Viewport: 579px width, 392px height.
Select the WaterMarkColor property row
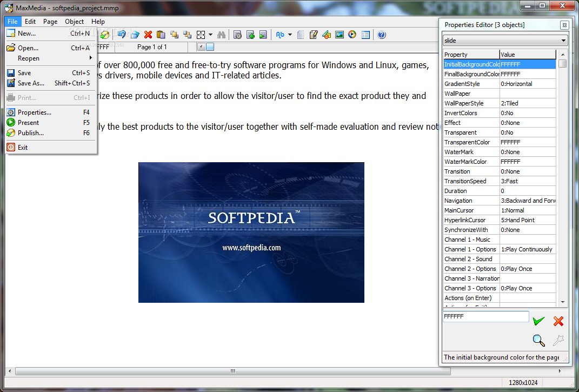[x=500, y=162]
